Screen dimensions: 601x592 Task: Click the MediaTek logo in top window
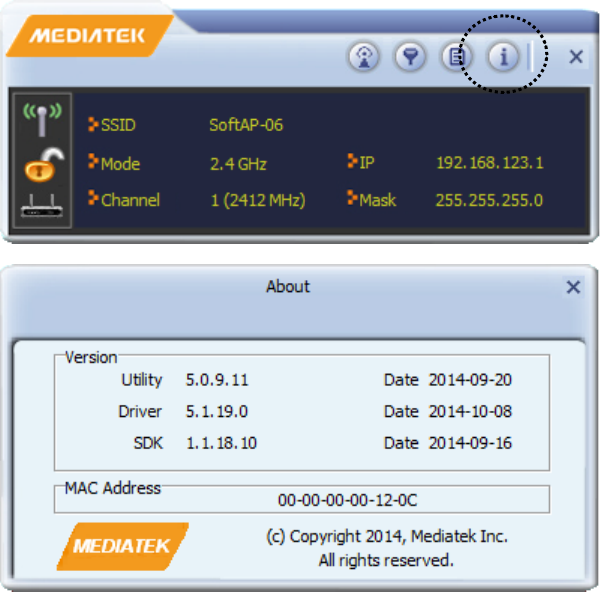(90, 36)
